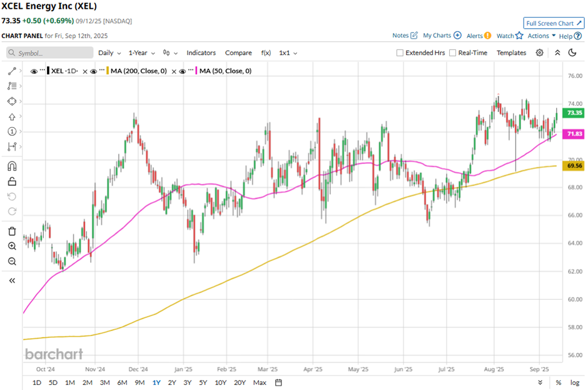Delete drawings with the trash icon

point(12,231)
